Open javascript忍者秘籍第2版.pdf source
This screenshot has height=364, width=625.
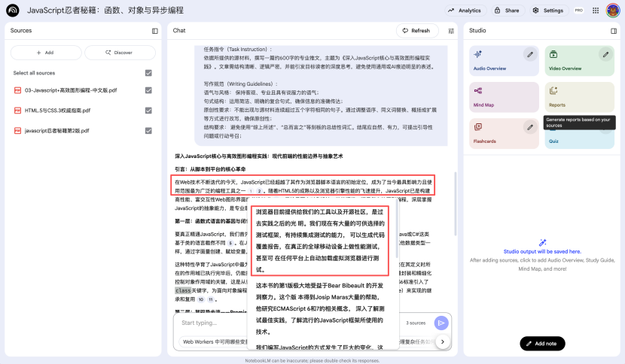pos(56,131)
